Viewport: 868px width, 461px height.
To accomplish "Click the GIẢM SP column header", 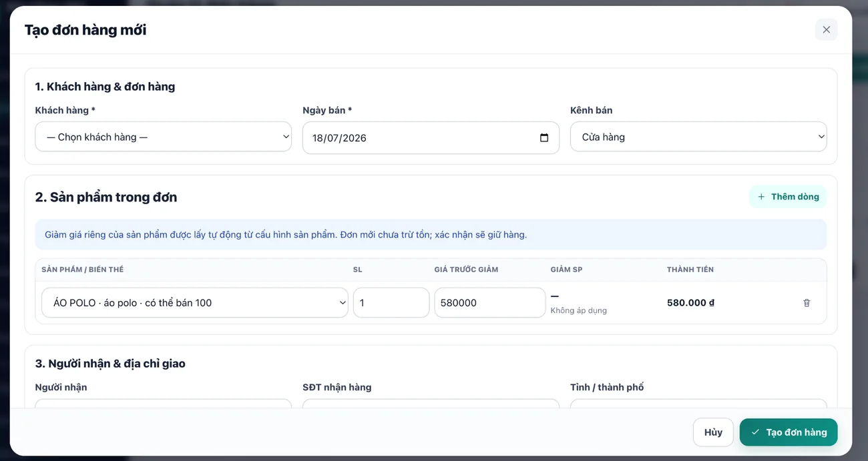I will (567, 270).
